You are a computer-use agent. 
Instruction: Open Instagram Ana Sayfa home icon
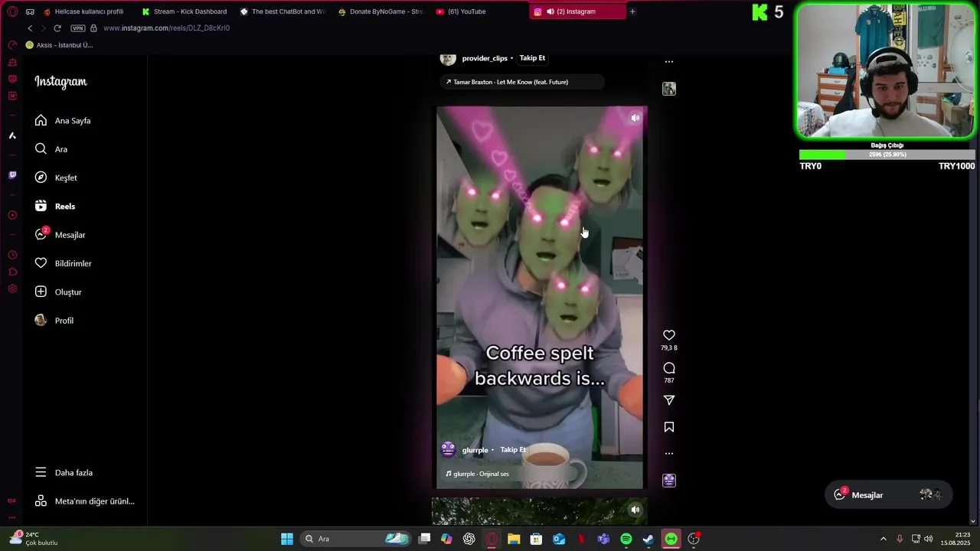(41, 120)
